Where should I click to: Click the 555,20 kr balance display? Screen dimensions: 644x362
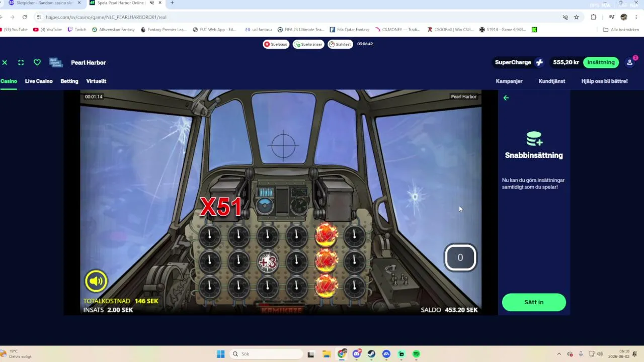pyautogui.click(x=566, y=62)
